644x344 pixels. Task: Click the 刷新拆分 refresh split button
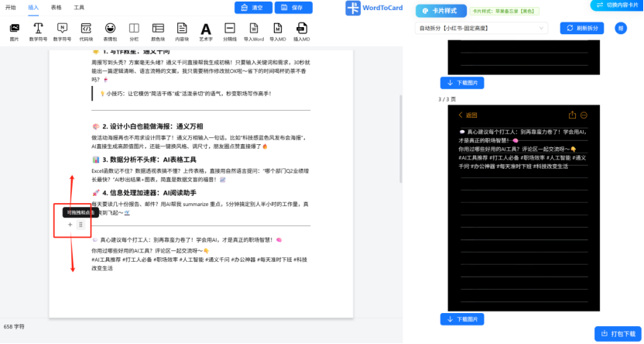582,29
